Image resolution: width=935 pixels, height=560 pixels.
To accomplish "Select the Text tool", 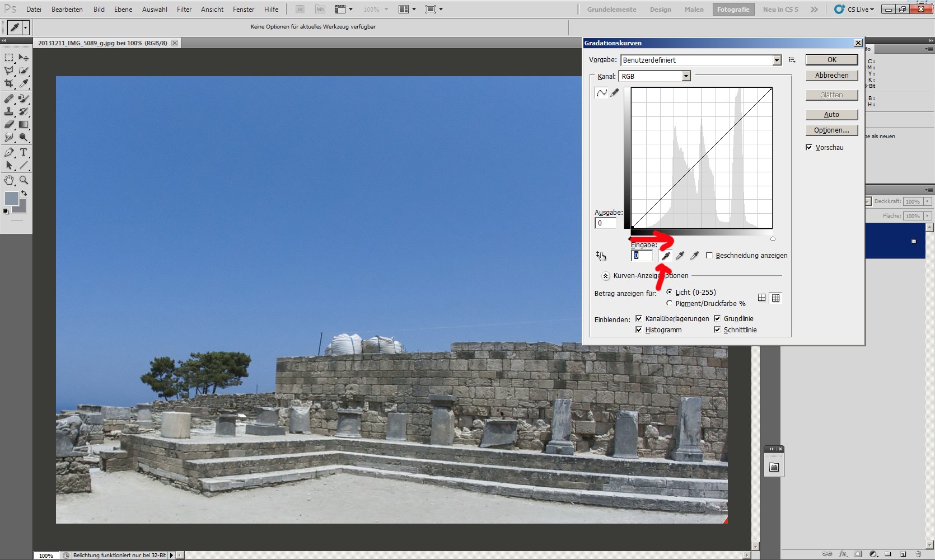I will 24,152.
